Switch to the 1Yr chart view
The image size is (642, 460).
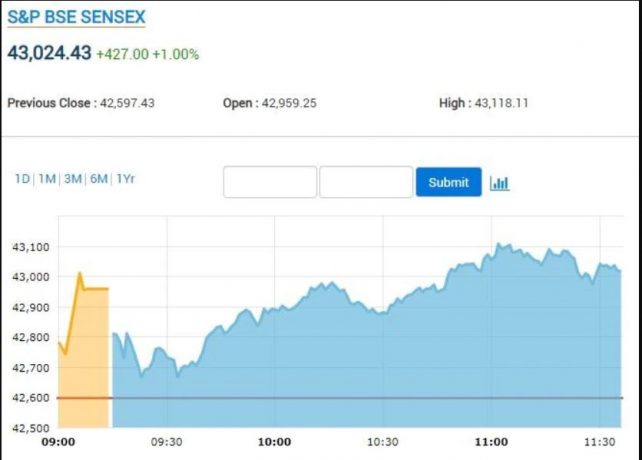tap(126, 179)
